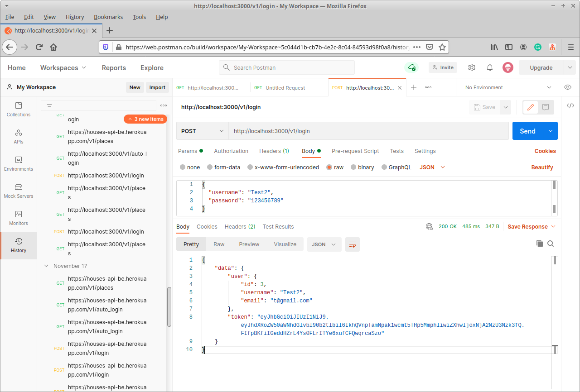Select the History sidebar panel

click(19, 246)
